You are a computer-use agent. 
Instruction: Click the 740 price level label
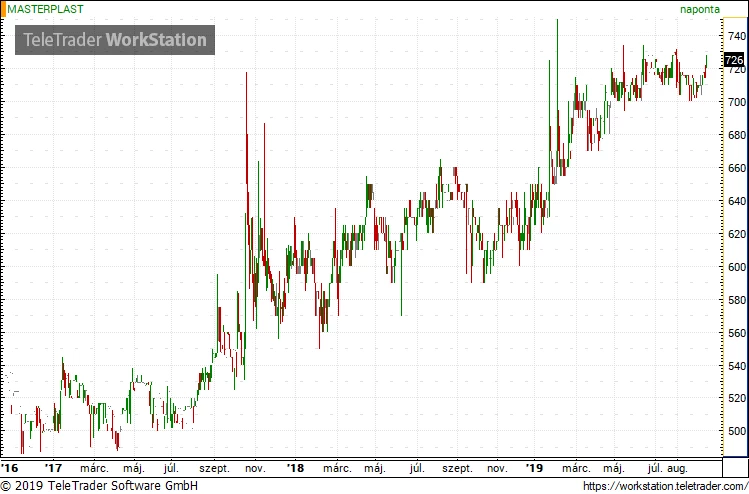[736, 36]
